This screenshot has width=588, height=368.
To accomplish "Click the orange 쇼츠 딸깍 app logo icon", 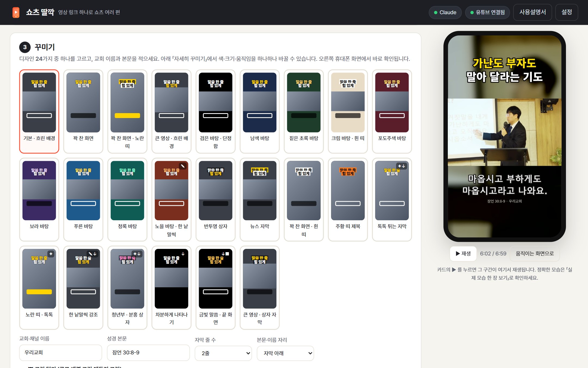I will [16, 12].
